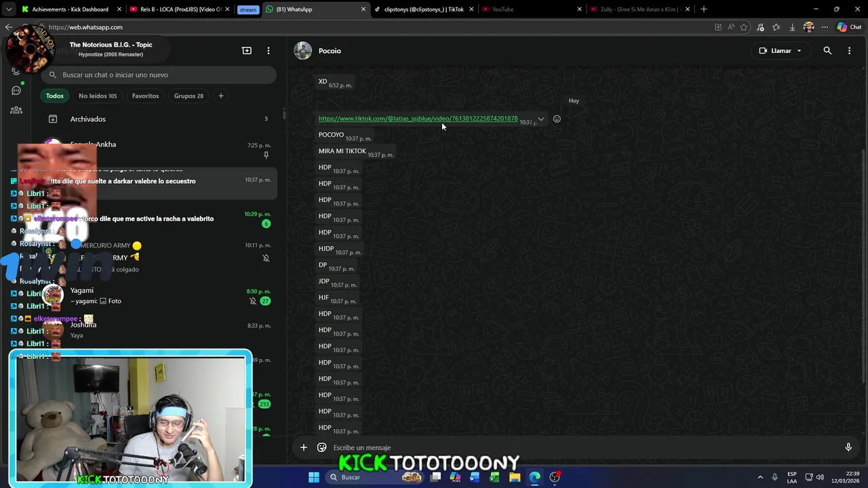Viewport: 868px width, 488px height.
Task: Select the No leídos 105 filter
Action: pyautogui.click(x=98, y=96)
